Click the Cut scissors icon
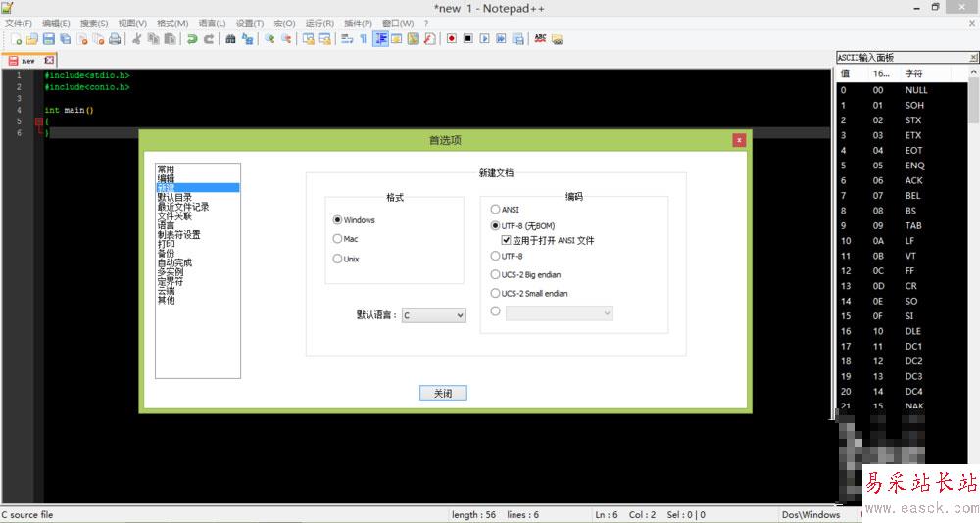 (137, 39)
